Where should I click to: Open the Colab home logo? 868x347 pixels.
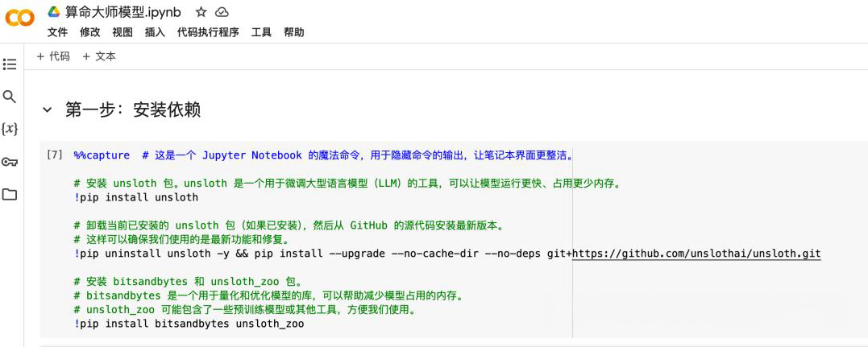coord(20,18)
